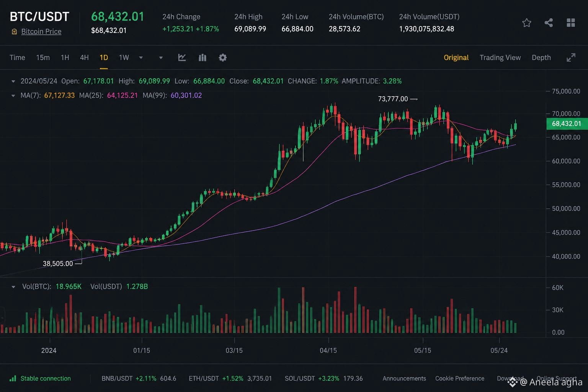Click the share icon in header
The image size is (588, 392).
pos(549,23)
